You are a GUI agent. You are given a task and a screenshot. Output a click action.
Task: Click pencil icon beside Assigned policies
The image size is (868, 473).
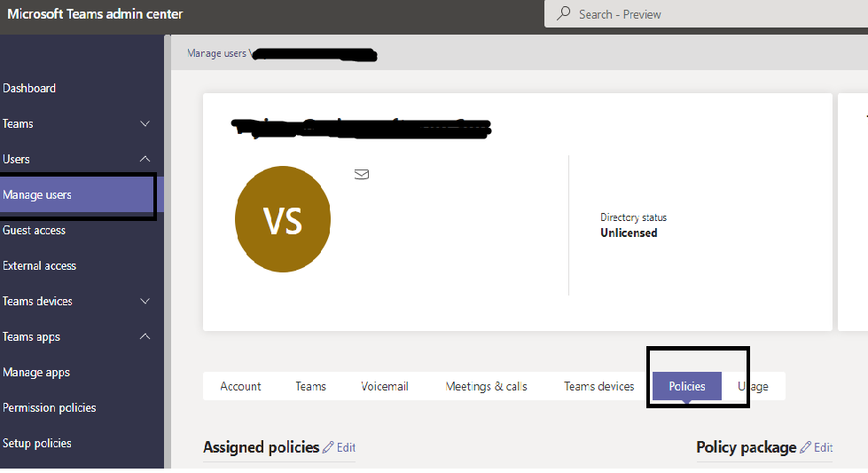pyautogui.click(x=328, y=447)
